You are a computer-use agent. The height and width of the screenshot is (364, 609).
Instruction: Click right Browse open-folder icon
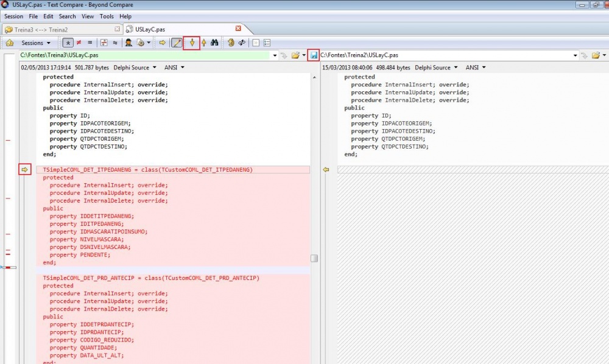coord(596,55)
